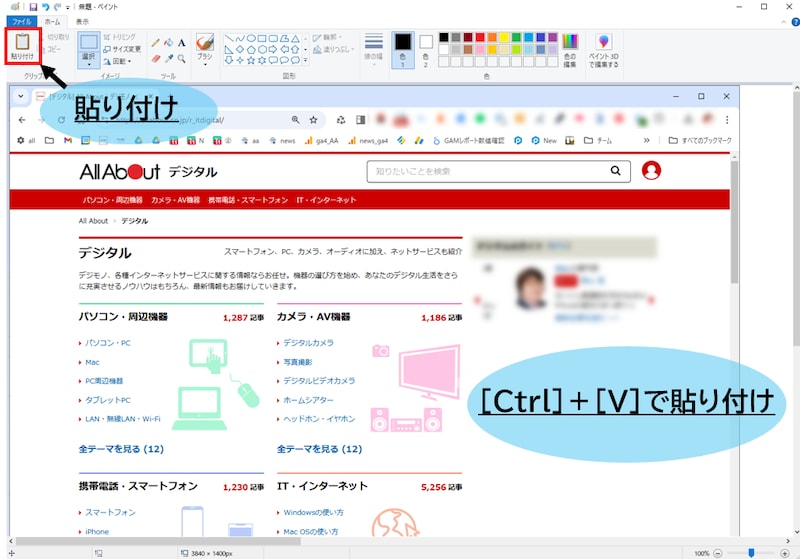The height and width of the screenshot is (559, 800).
Task: Open the Line width (線の幅) dropdown
Action: pyautogui.click(x=373, y=49)
